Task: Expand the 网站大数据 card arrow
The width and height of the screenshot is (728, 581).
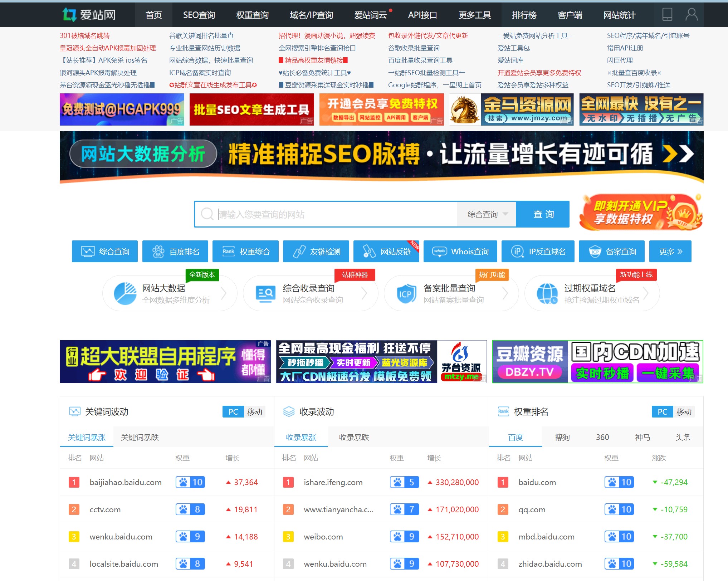Action: click(x=224, y=293)
